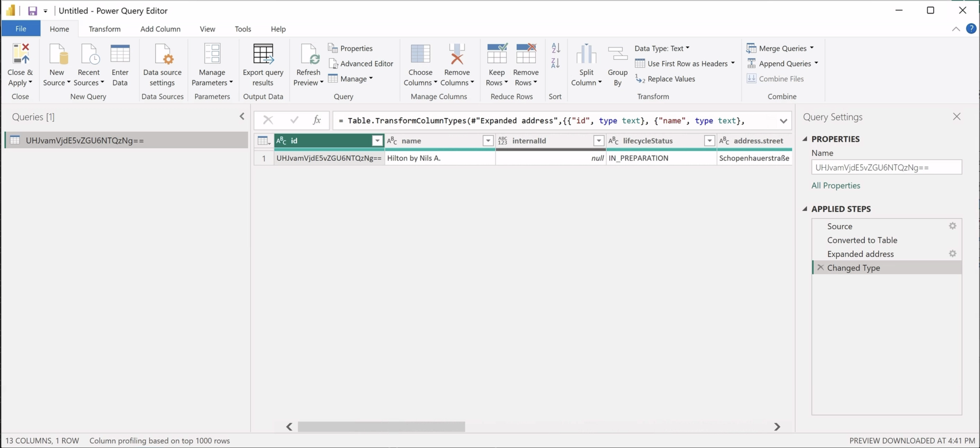Screen dimensions: 980x448
Task: Expand the formula bar with the chevron
Action: pyautogui.click(x=783, y=121)
